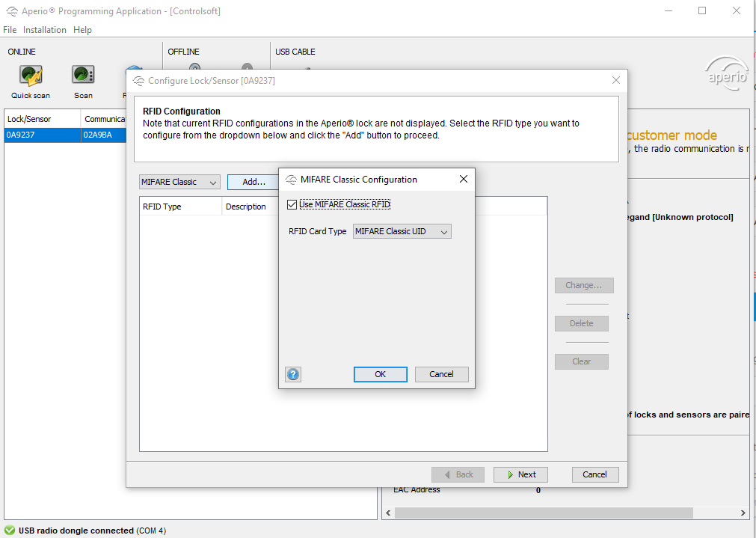Close the MIFARE Classic Configuration dialog

point(464,179)
